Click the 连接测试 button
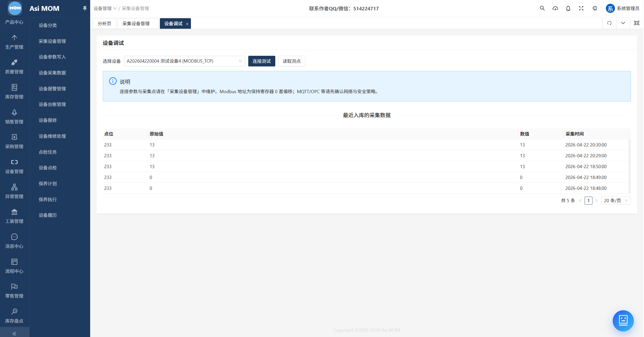 (x=262, y=61)
